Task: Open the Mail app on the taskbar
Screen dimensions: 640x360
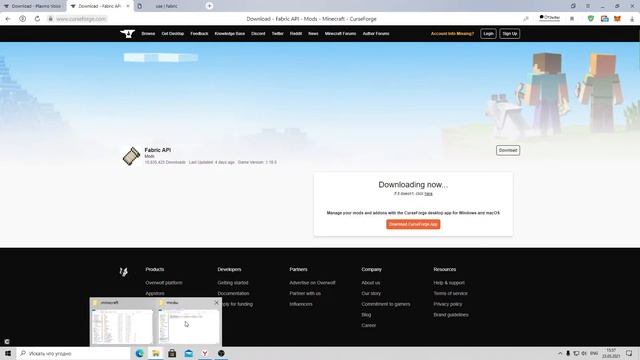Action: tap(189, 353)
